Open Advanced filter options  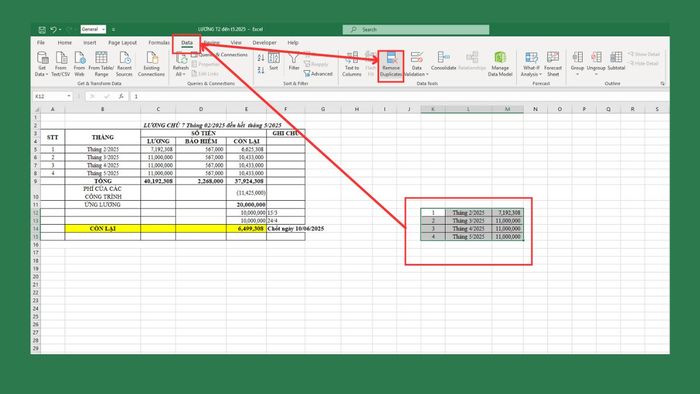pos(318,74)
